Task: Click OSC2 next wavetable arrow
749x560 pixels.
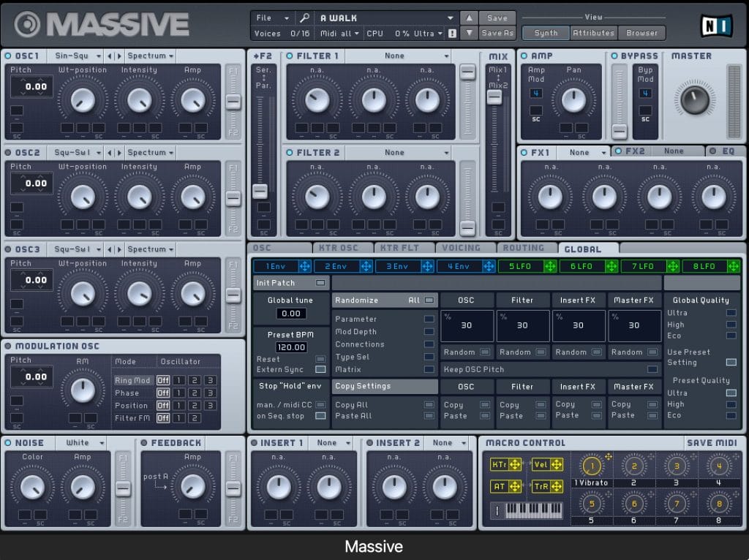Action: [x=119, y=153]
